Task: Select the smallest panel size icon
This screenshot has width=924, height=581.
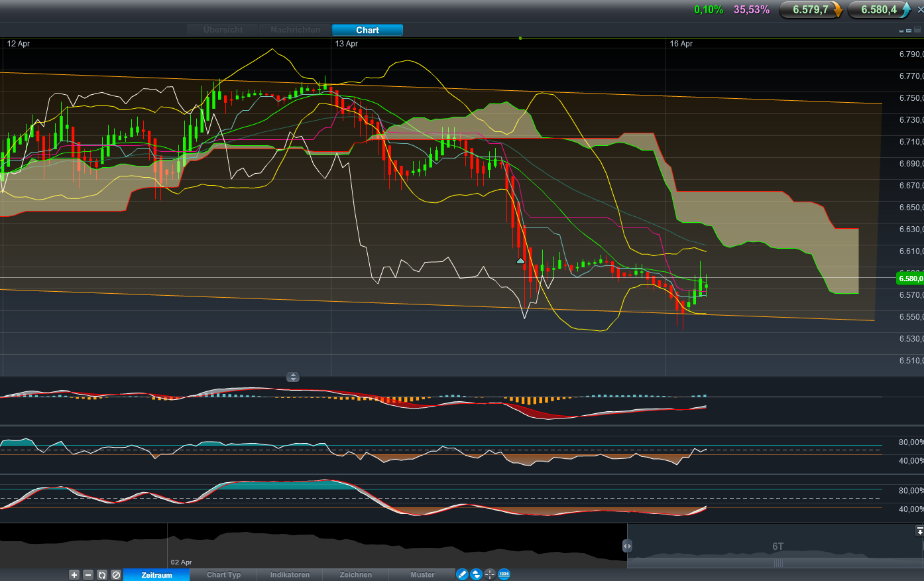Action: click(x=901, y=31)
